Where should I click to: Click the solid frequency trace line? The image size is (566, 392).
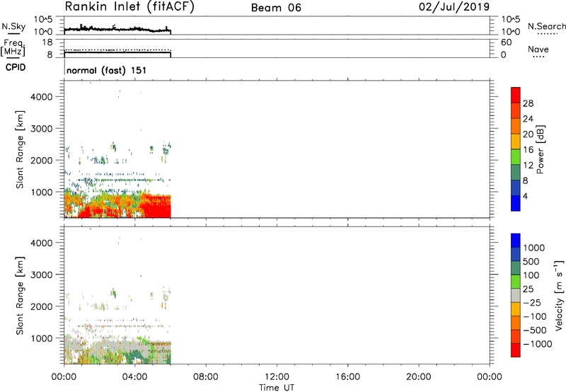tap(117, 52)
